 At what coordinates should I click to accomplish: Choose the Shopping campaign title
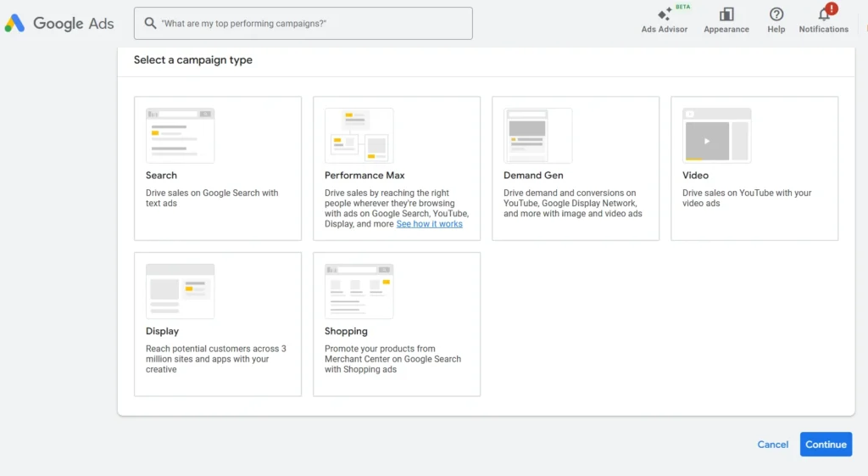pos(346,331)
